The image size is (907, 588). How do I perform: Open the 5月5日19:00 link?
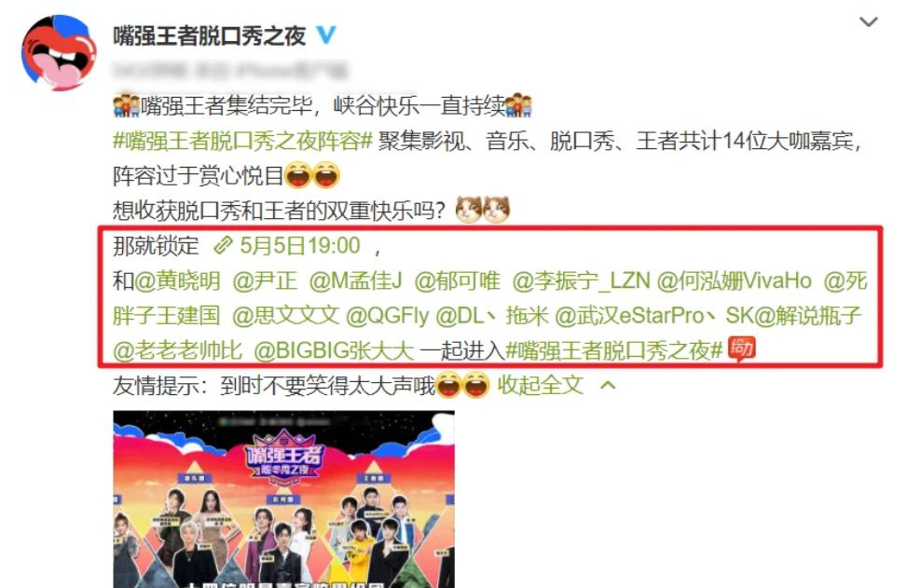point(300,246)
